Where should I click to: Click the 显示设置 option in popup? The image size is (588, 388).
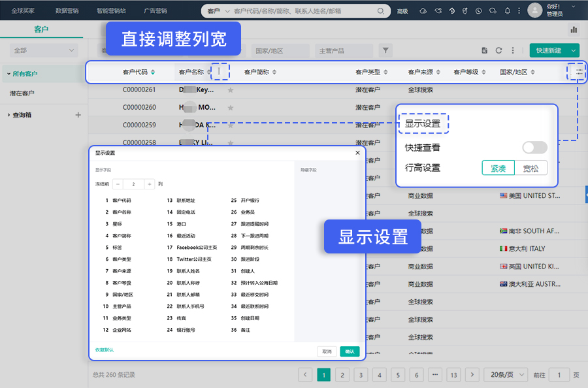423,123
